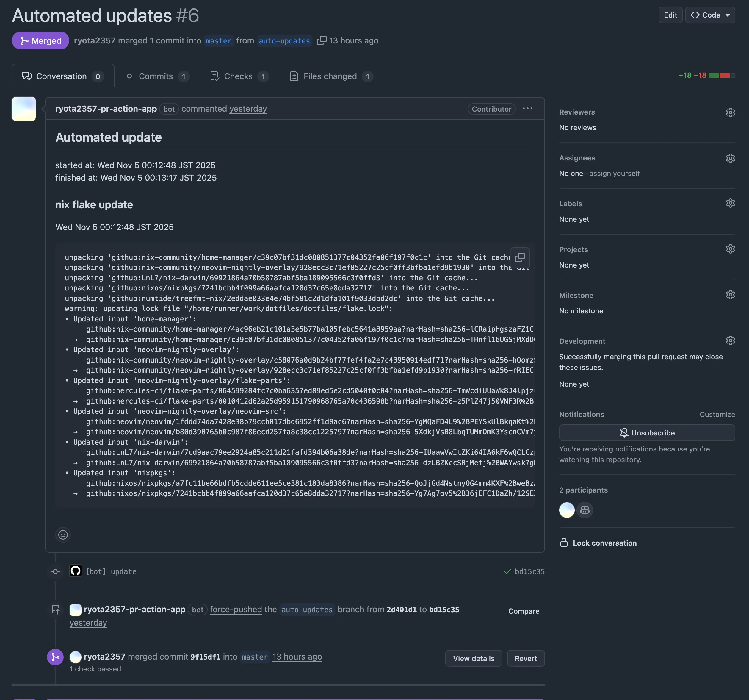This screenshot has height=700, width=749.
Task: Assign yourself to this pull request
Action: point(614,174)
